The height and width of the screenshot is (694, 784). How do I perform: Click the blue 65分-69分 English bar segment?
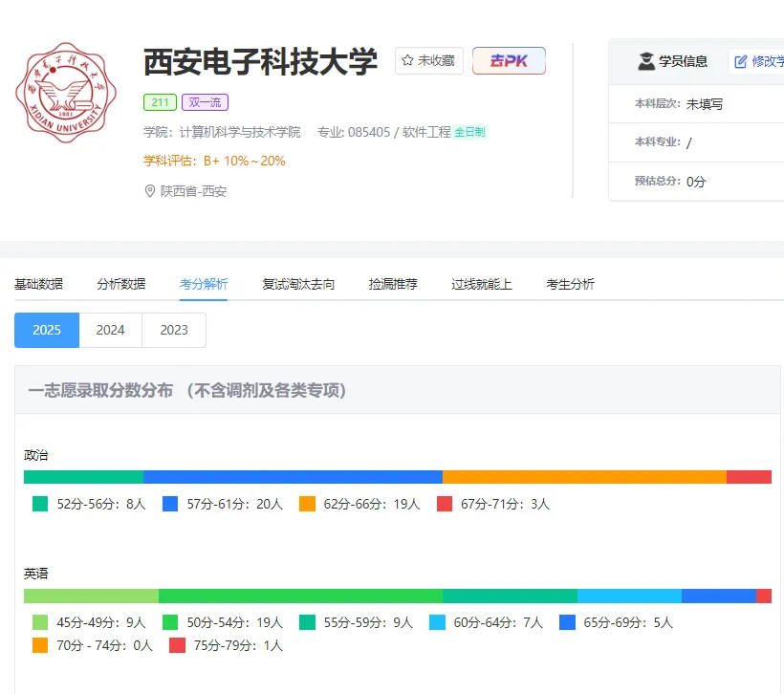(719, 596)
